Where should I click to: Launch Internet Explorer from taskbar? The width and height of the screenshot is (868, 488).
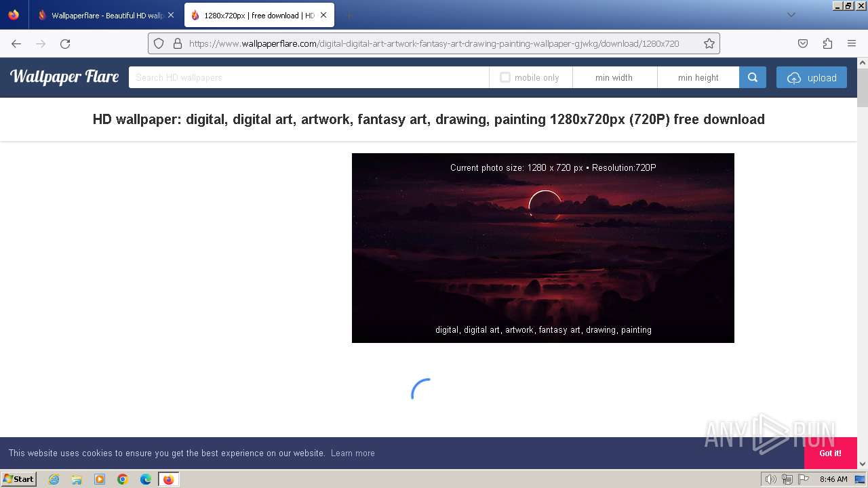(54, 479)
